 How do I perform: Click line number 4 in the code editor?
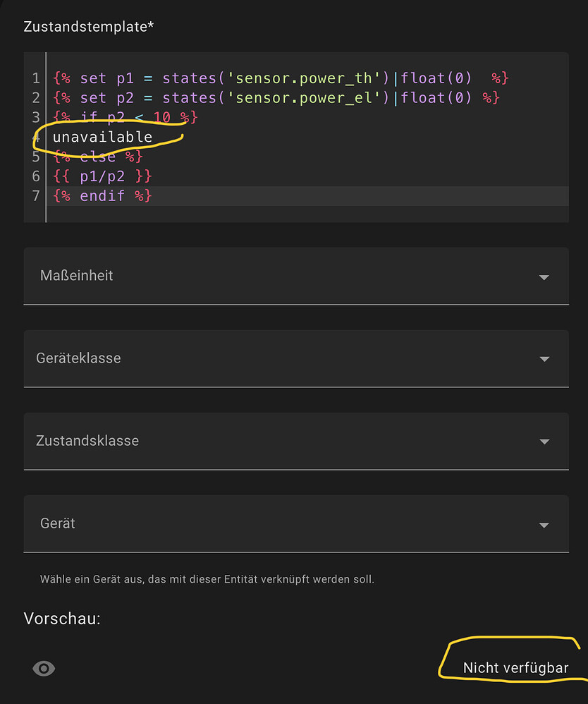click(35, 137)
